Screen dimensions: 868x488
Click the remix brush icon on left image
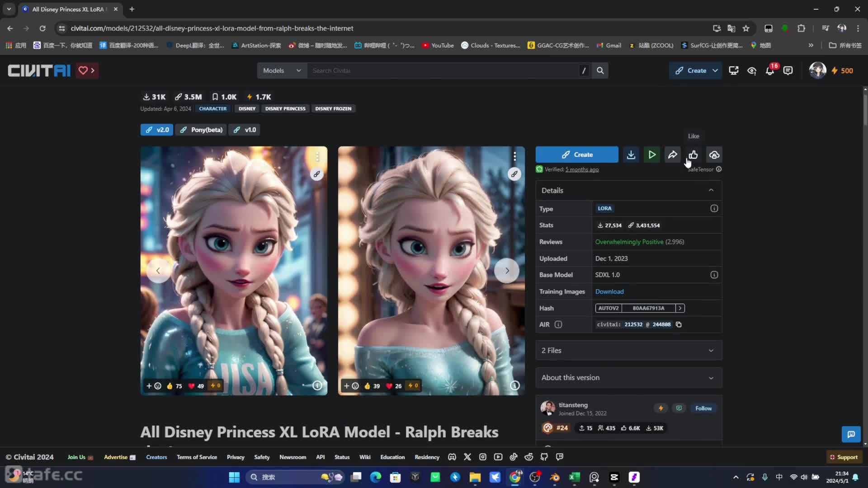pyautogui.click(x=317, y=174)
